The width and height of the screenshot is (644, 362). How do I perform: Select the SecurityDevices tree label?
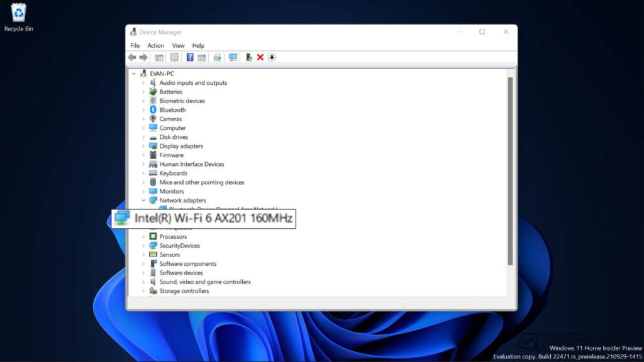(x=179, y=246)
